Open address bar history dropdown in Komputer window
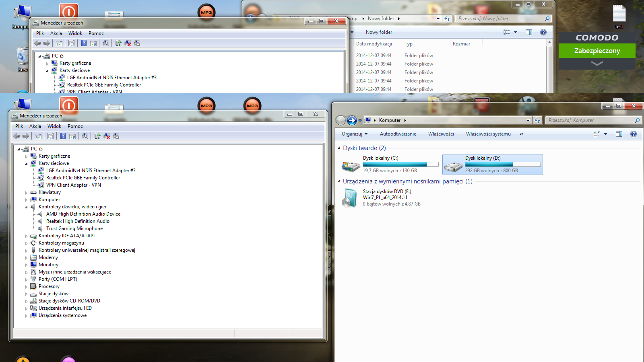644x362 pixels. tap(528, 120)
